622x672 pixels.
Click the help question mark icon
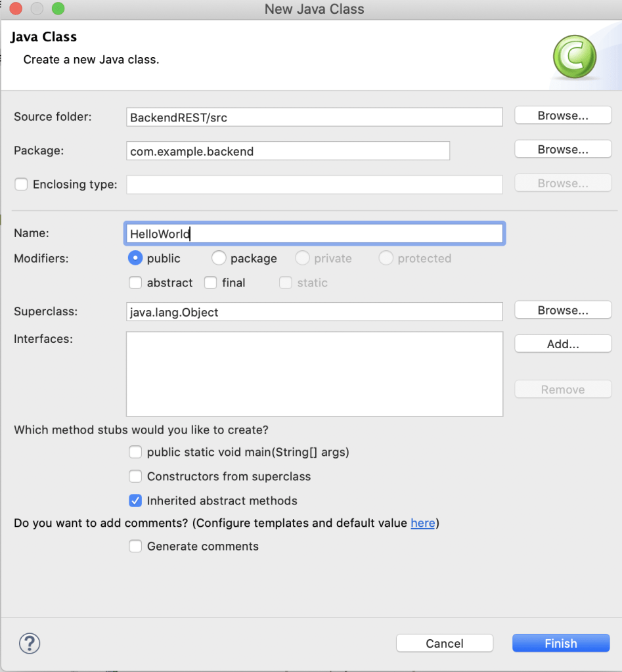(30, 643)
